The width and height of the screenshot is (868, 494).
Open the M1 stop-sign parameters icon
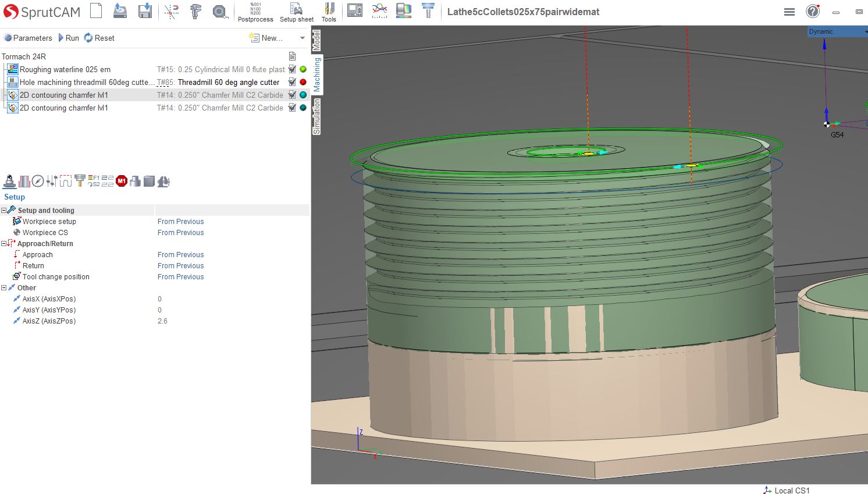[x=122, y=182]
